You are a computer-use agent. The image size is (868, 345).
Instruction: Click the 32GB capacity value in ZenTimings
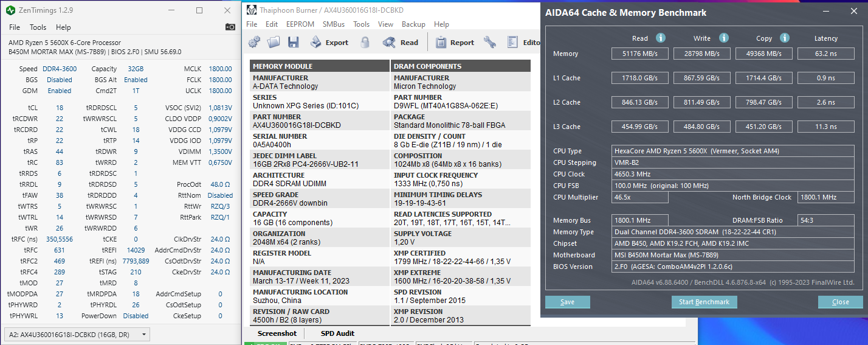(136, 69)
